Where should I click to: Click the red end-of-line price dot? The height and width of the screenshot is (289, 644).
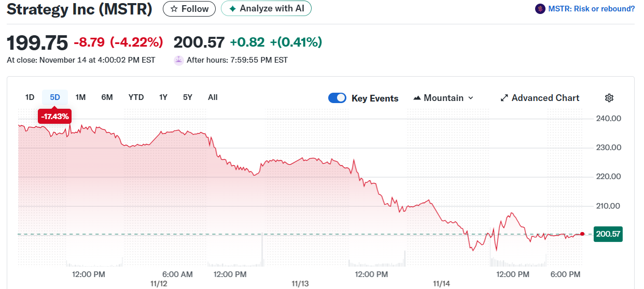pyautogui.click(x=582, y=234)
